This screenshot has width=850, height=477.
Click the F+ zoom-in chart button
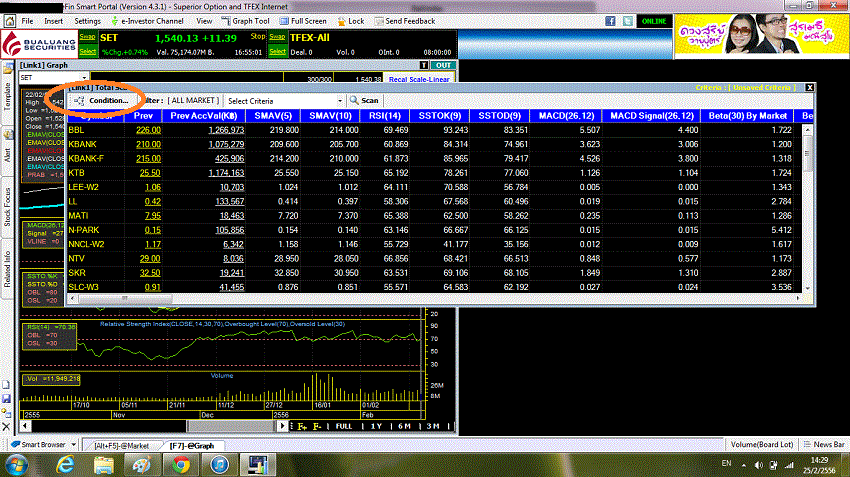[x=302, y=427]
